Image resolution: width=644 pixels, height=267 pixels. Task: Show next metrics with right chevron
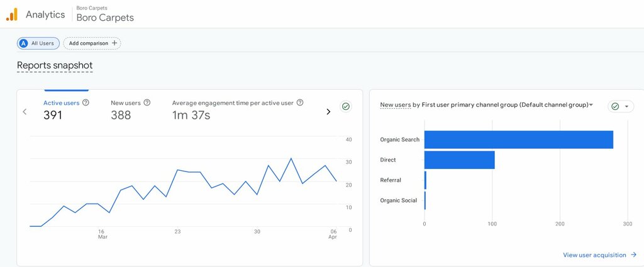pyautogui.click(x=328, y=112)
